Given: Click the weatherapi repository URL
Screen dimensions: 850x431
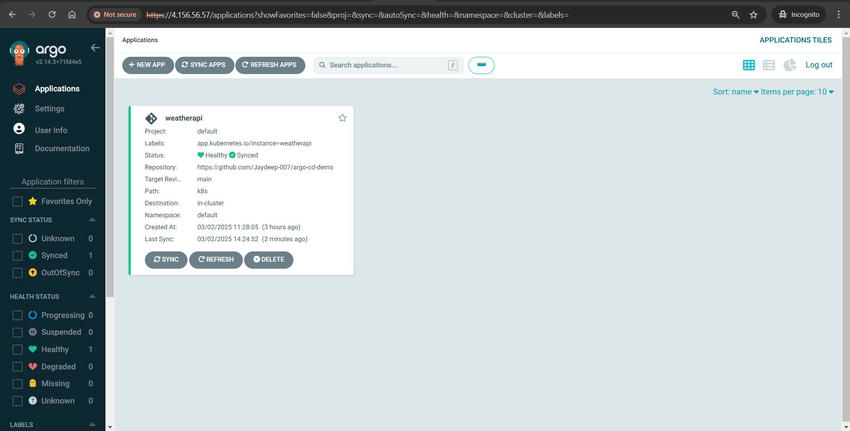Looking at the screenshot, I should [265, 167].
